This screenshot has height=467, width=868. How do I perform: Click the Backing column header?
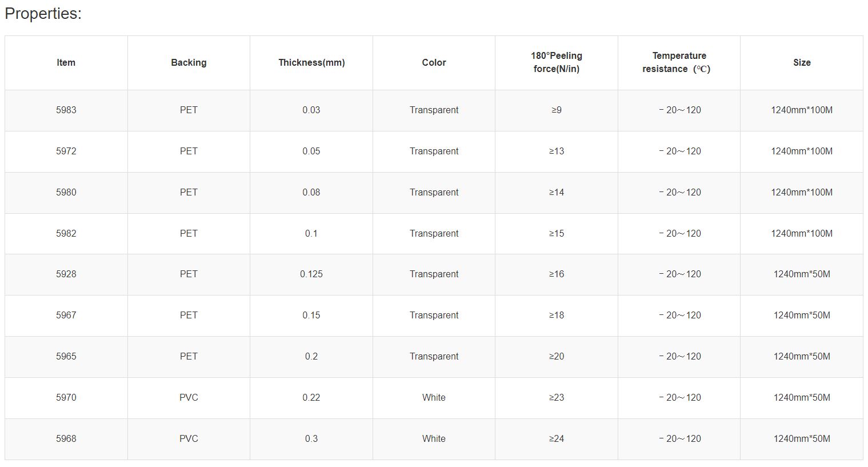pos(189,63)
